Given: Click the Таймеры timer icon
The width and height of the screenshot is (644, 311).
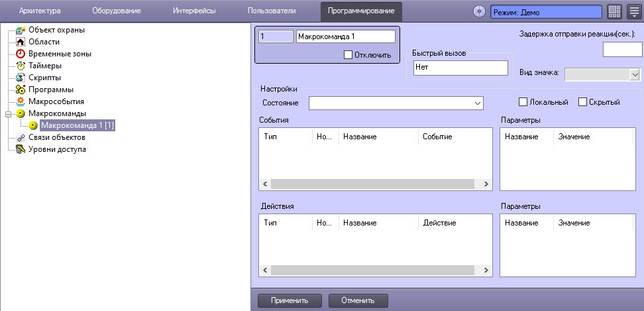Looking at the screenshot, I should click(21, 66).
